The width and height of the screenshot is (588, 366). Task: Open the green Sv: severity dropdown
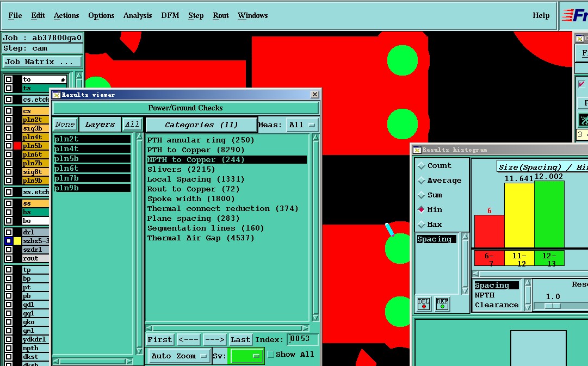click(246, 356)
